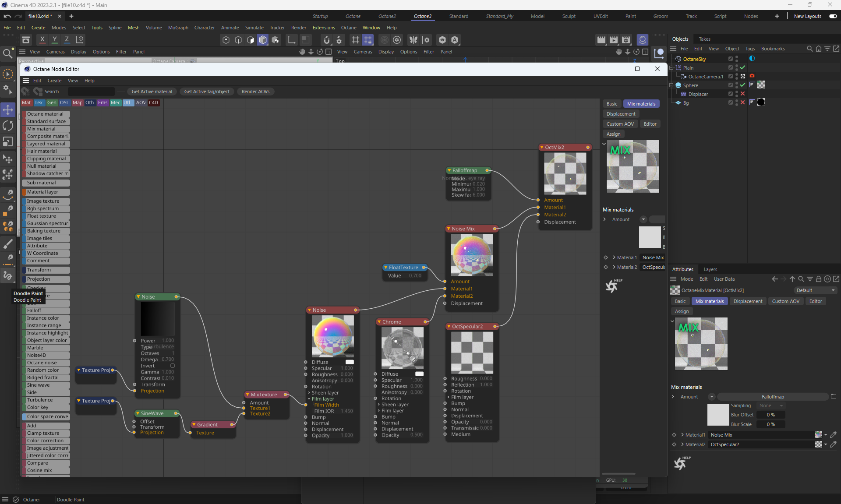Image resolution: width=841 pixels, height=504 pixels.
Task: Click the Render to Picture Viewer icon
Action: point(614,40)
